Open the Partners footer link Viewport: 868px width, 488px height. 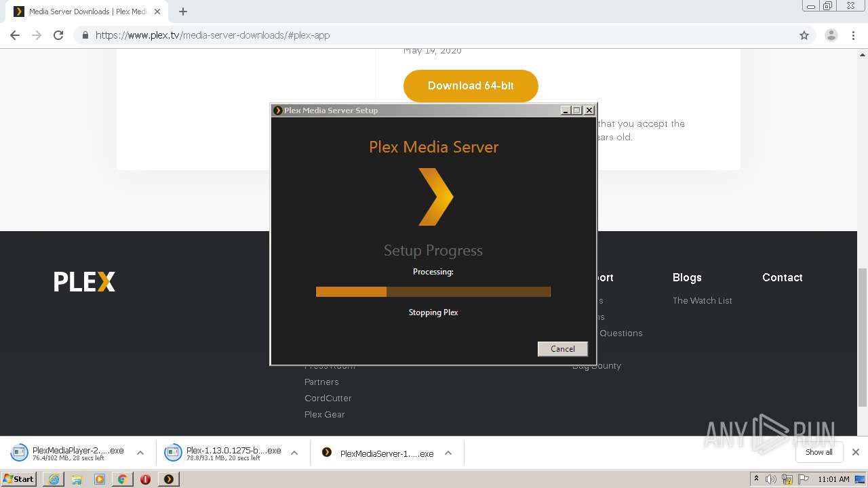(x=321, y=382)
